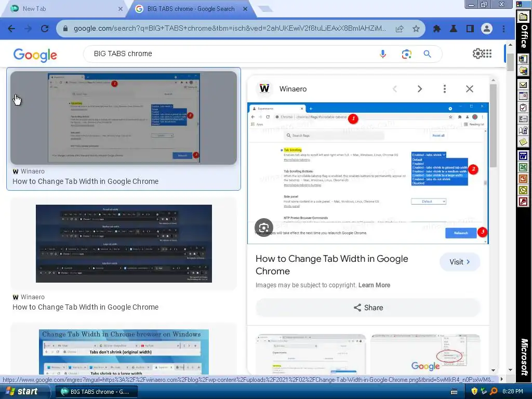Open the site info lock icon
532x399 pixels.
[x=65, y=29]
